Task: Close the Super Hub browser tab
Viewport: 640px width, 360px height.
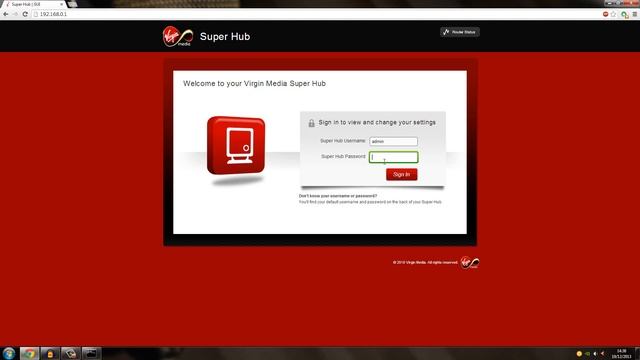Action: coord(61,4)
